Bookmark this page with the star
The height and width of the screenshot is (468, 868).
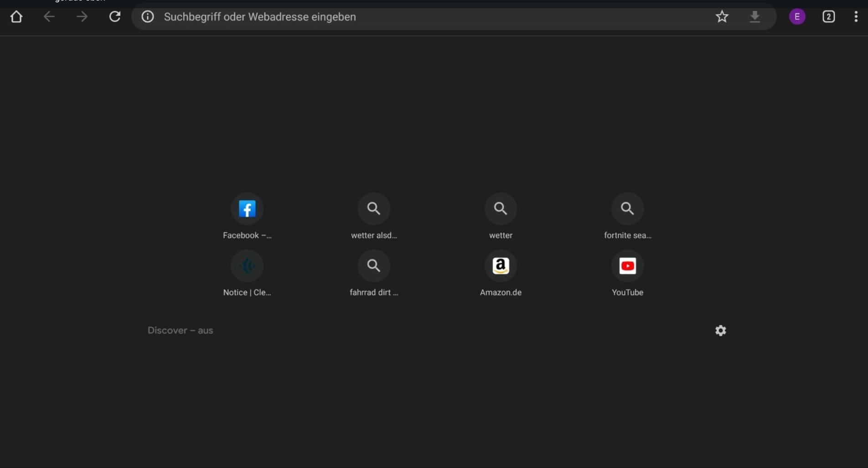click(722, 17)
